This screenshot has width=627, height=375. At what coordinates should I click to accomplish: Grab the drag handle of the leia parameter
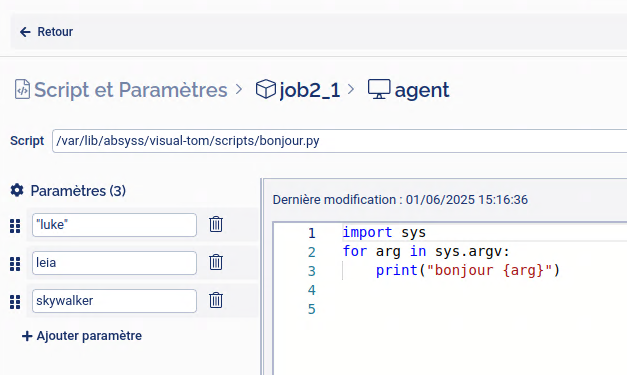[15, 264]
